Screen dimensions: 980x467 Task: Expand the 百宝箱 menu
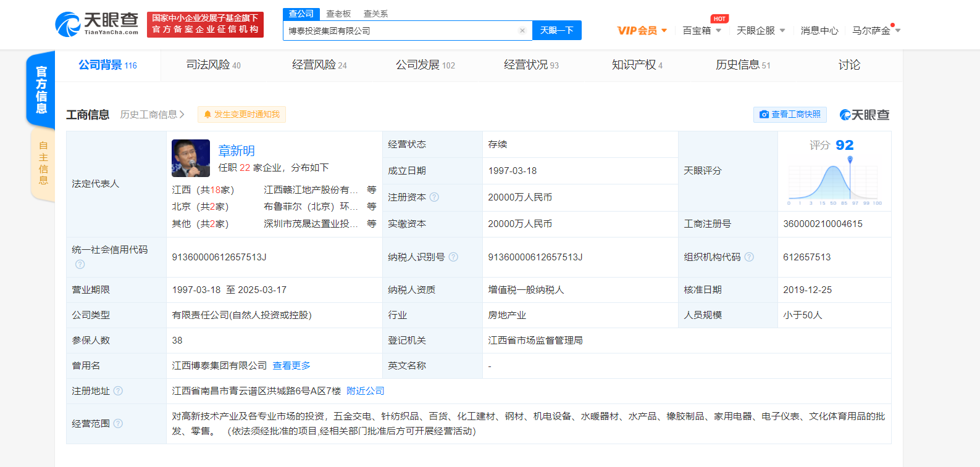701,30
